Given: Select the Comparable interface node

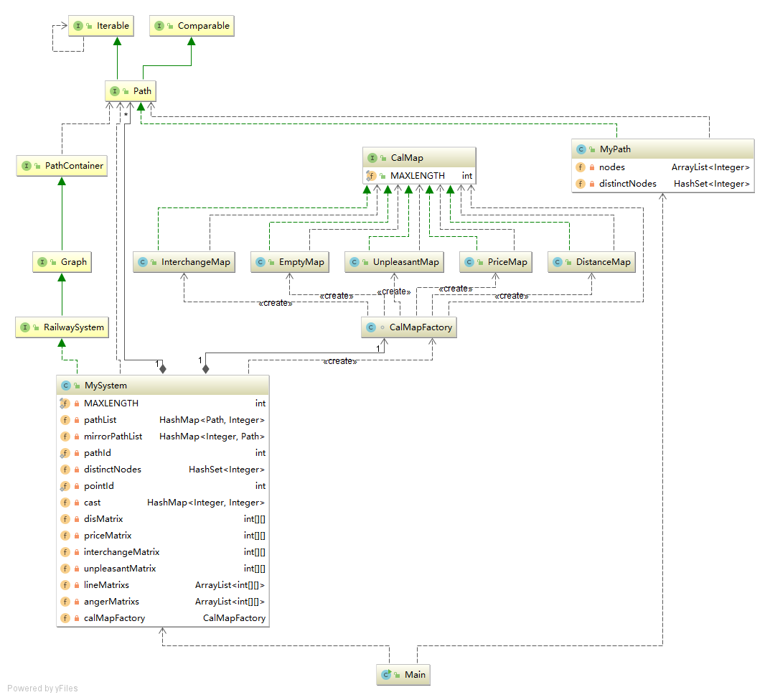Looking at the screenshot, I should click(192, 26).
